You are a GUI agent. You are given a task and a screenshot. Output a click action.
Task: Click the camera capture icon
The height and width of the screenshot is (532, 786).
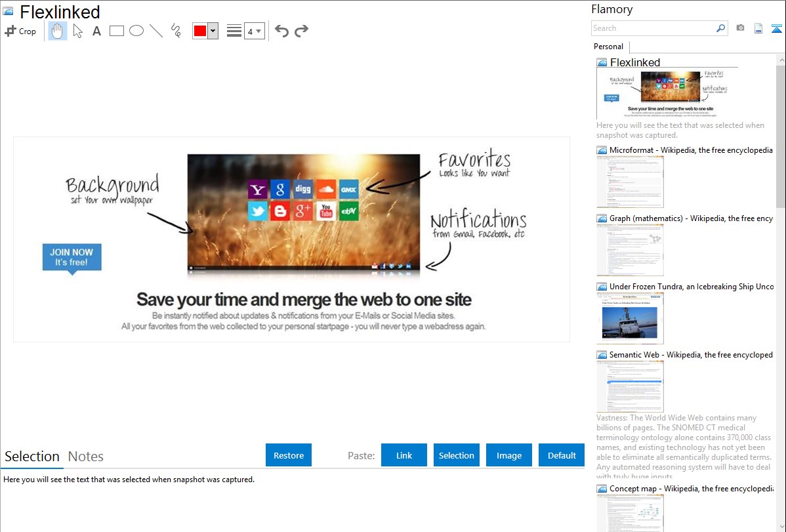point(740,28)
